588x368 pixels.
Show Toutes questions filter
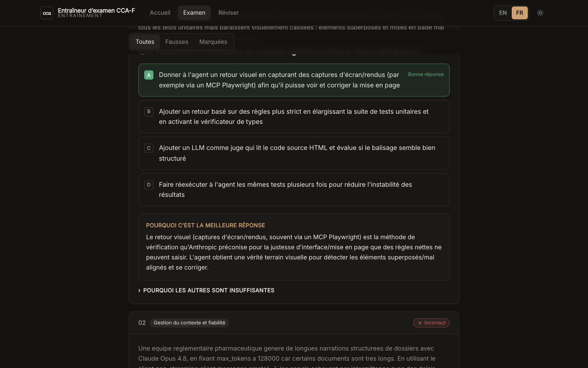pyautogui.click(x=145, y=42)
